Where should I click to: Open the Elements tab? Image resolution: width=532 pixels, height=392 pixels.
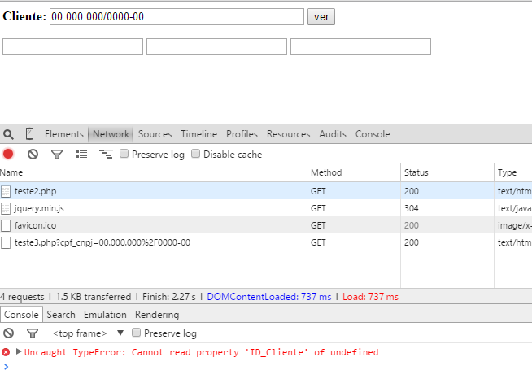[63, 134]
